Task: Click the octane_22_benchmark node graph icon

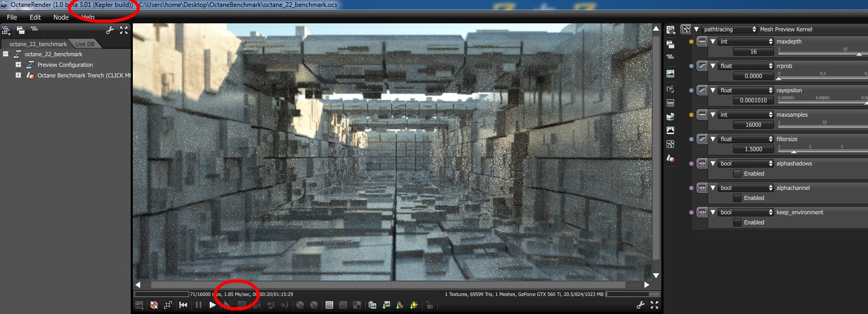Action: [x=18, y=54]
